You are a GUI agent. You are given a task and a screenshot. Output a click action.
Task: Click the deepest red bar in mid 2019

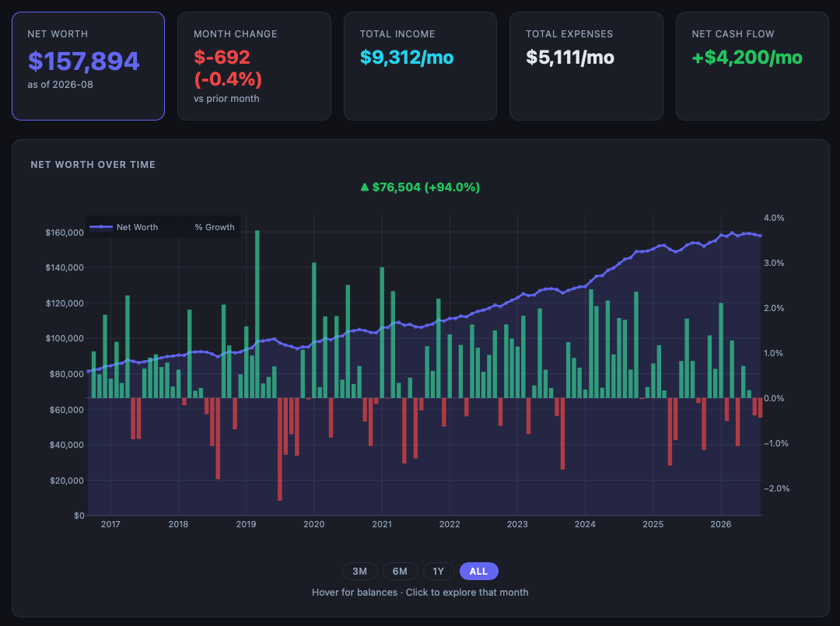pos(280,449)
